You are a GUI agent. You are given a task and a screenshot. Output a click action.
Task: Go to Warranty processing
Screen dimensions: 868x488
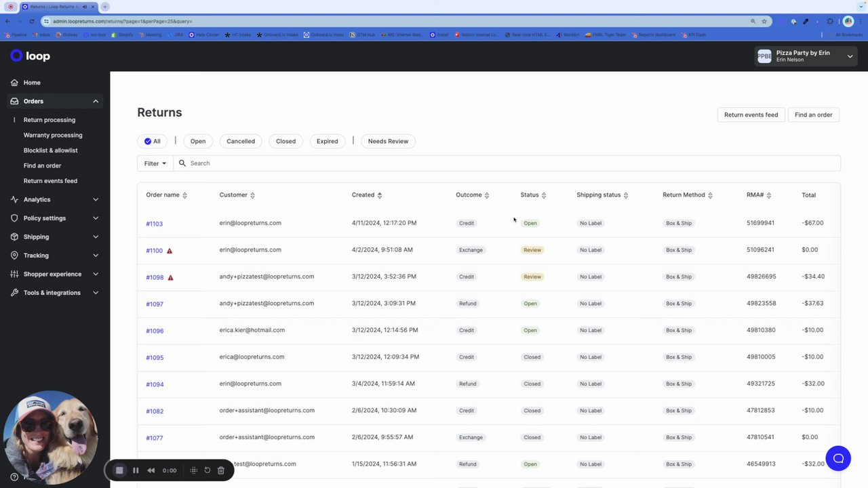pos(53,135)
